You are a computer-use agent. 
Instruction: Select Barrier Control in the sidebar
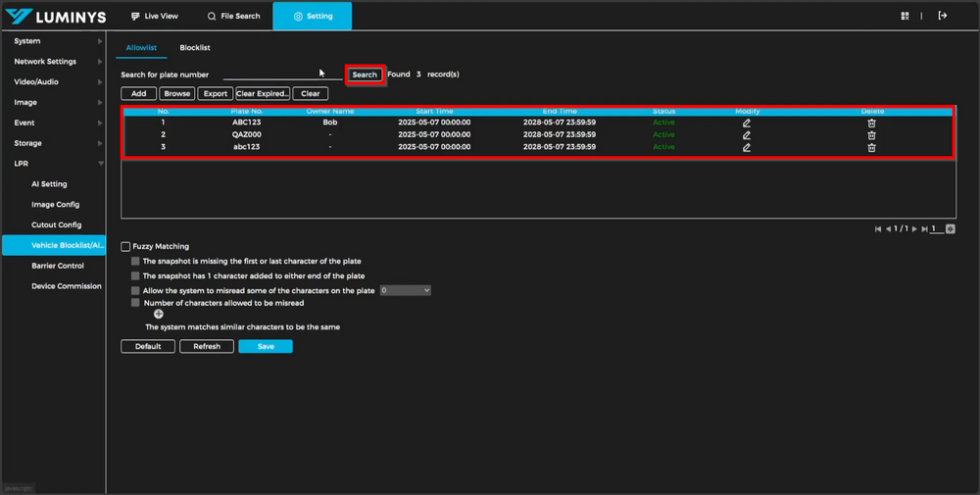[57, 266]
